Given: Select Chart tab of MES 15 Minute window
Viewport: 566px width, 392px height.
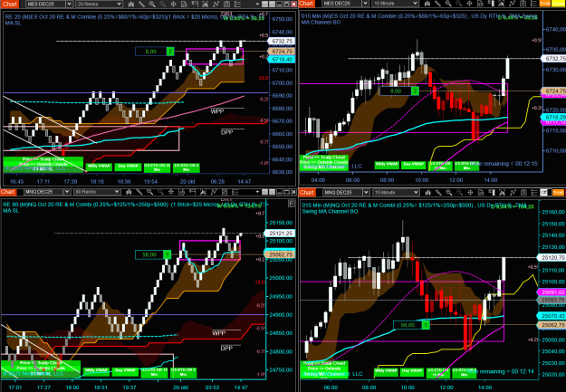Looking at the screenshot, I should click(x=306, y=4).
